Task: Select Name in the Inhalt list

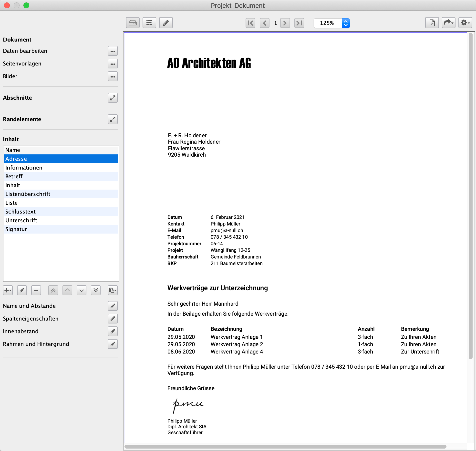Action: click(x=61, y=150)
